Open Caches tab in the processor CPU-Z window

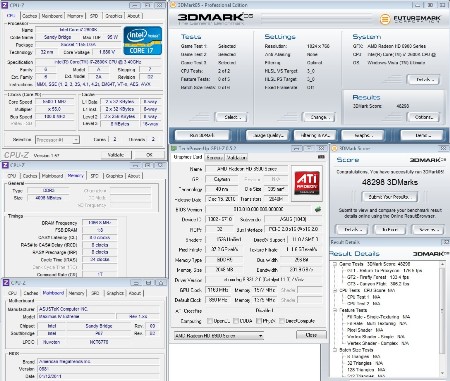30,16
